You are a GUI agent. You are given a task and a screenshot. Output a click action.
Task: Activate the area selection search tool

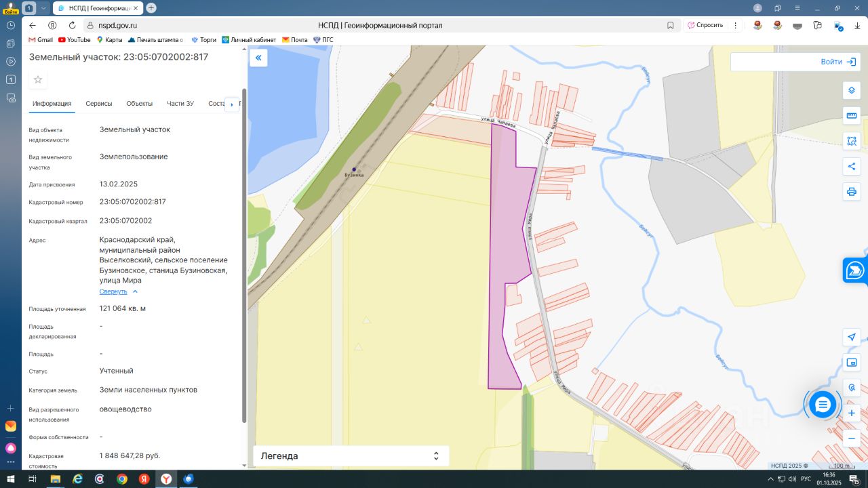tap(852, 141)
